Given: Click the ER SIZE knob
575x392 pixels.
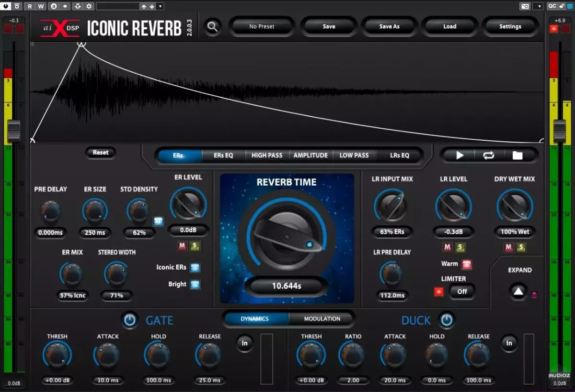Looking at the screenshot, I should (x=95, y=211).
